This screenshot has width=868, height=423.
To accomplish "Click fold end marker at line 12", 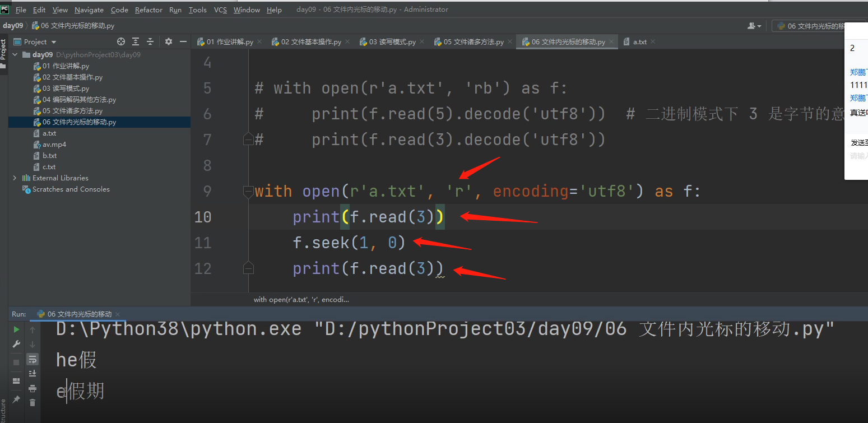I will pyautogui.click(x=248, y=268).
